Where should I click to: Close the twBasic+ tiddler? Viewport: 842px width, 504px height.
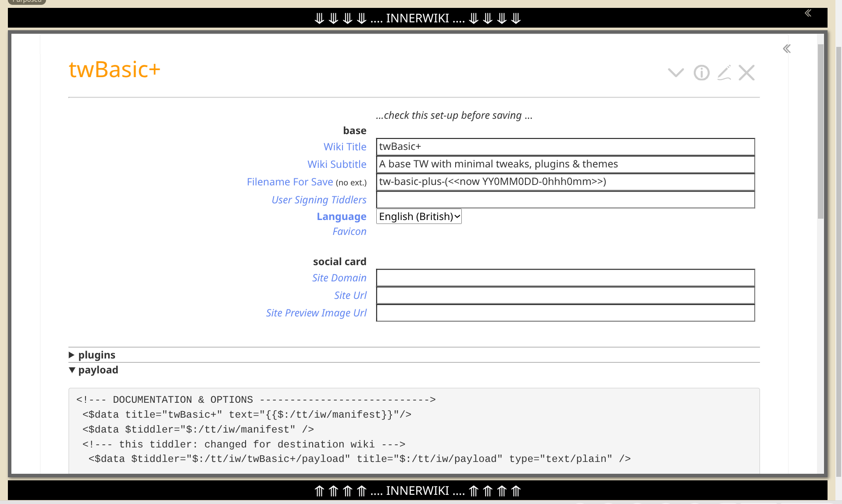click(746, 73)
